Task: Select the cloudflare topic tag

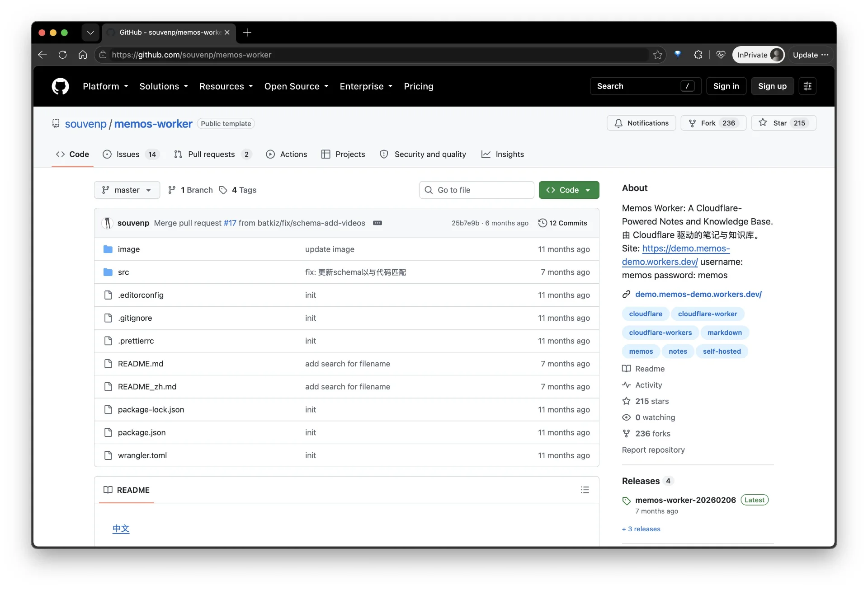Action: pos(646,314)
